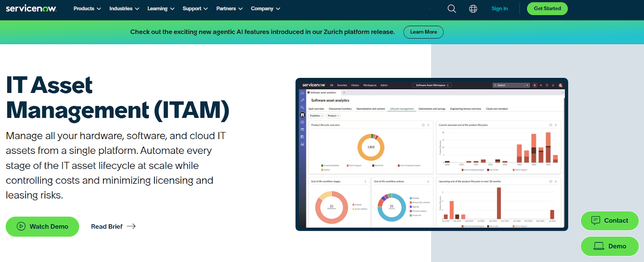
Task: Click the calendar icon in the dashboard sidebar
Action: (302, 129)
